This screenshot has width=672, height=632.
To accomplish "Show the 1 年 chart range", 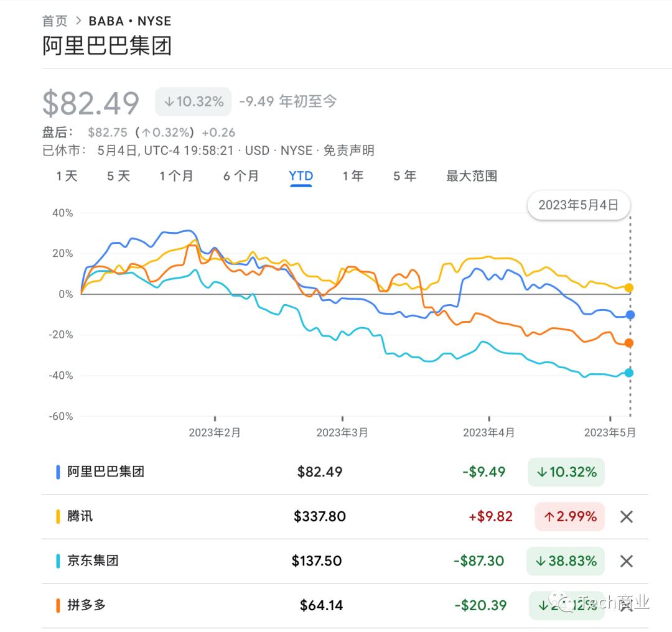I will [x=353, y=175].
